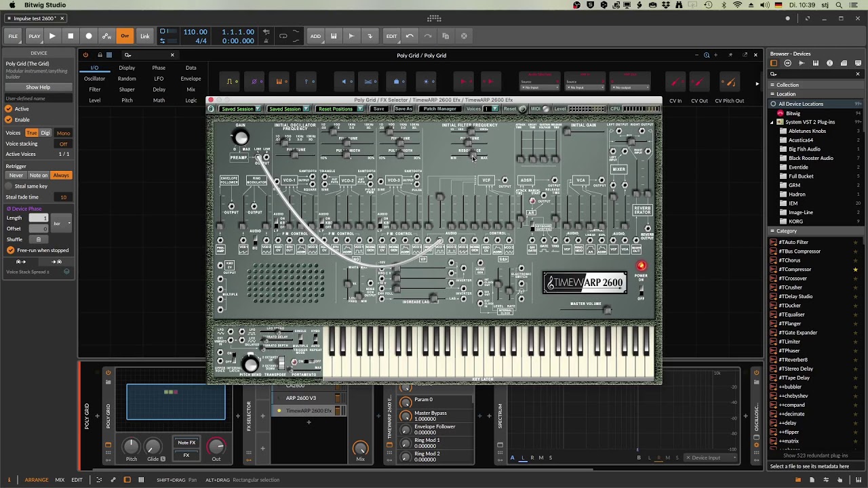Toggle Steal same key checkbox
The image size is (868, 488).
pyautogui.click(x=9, y=186)
